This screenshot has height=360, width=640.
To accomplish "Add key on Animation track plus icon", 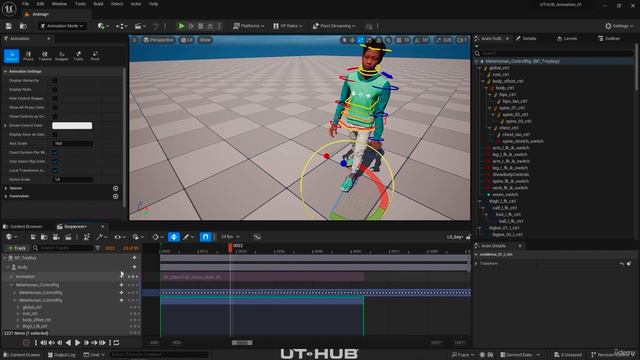I will coord(121,276).
